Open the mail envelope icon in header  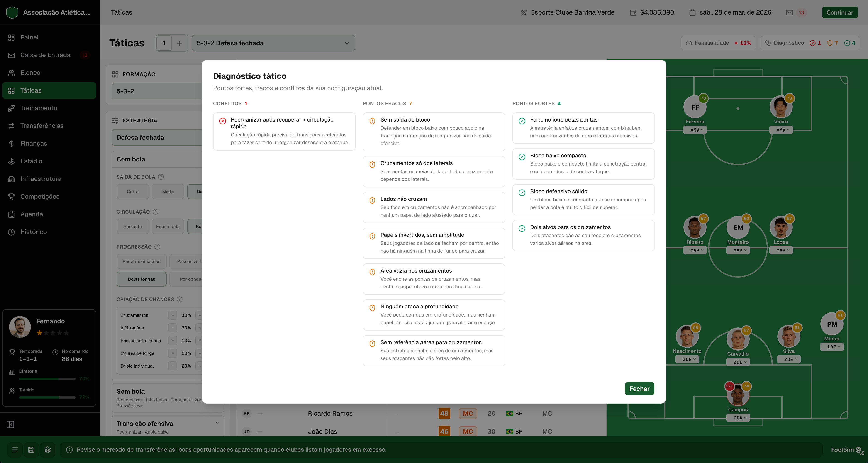click(790, 12)
